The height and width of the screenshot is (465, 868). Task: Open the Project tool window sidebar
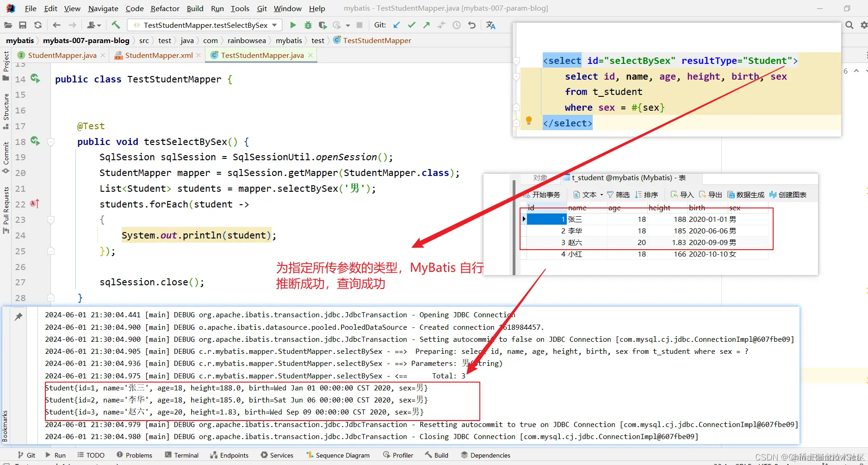coord(6,65)
